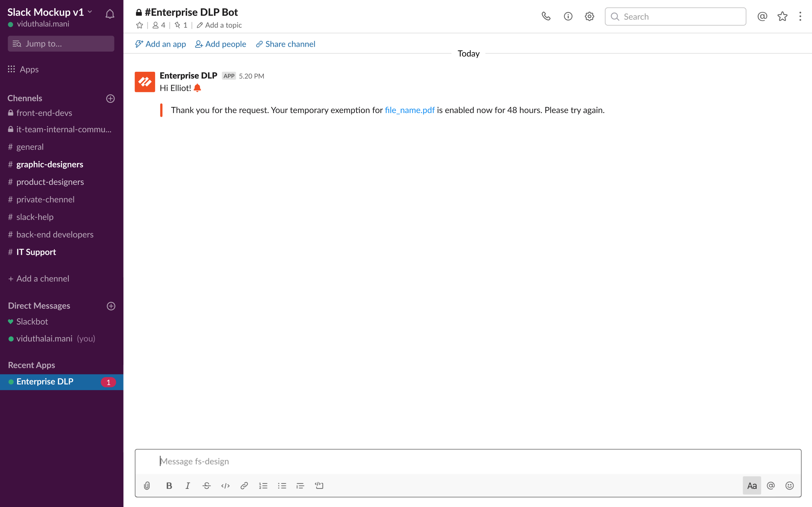Start a call with phone icon
This screenshot has height=507, width=812.
546,16
